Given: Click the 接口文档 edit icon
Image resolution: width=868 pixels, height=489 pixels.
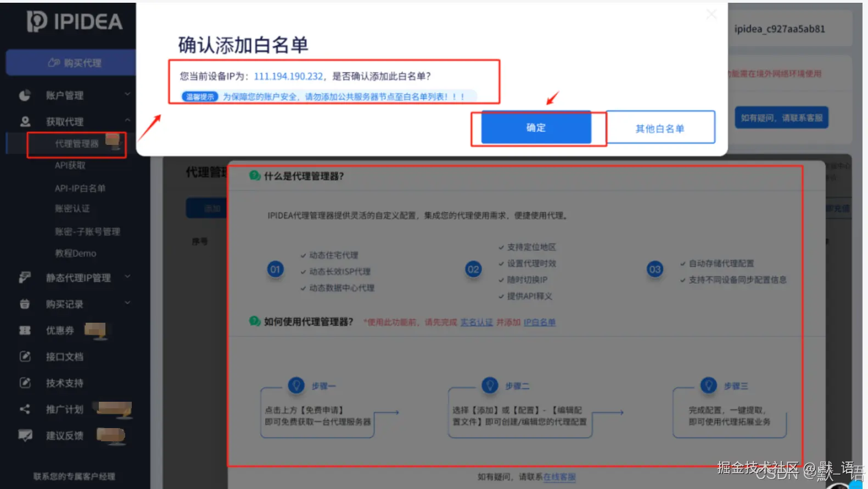Looking at the screenshot, I should point(25,357).
